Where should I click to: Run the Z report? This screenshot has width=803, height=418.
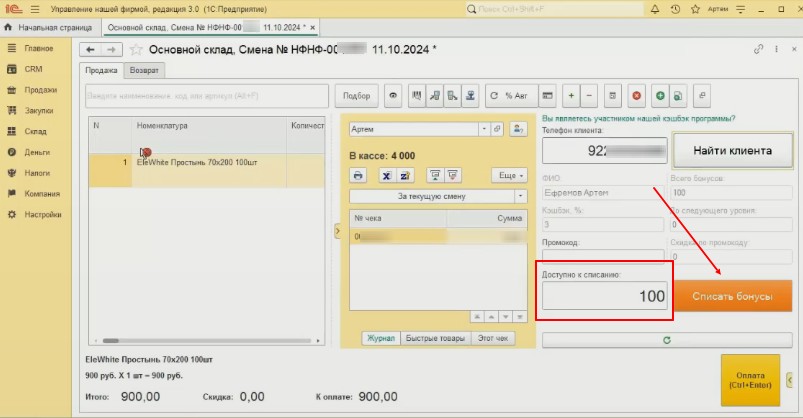click(x=405, y=176)
